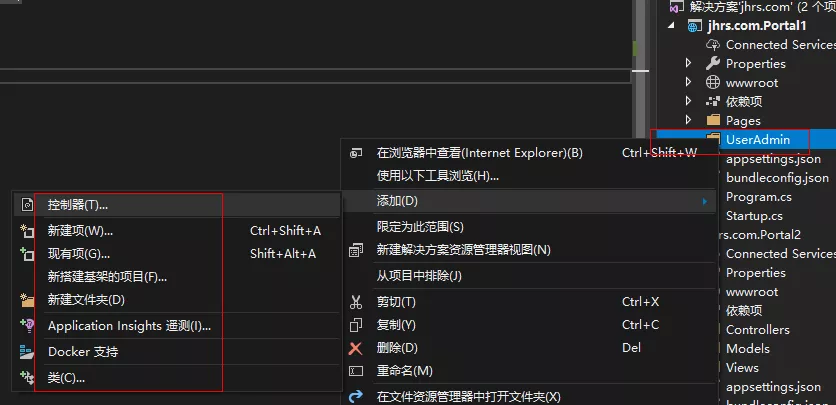Image resolution: width=836 pixels, height=405 pixels.
Task: Click the copy icon for 复制(Y)
Action: click(x=356, y=325)
